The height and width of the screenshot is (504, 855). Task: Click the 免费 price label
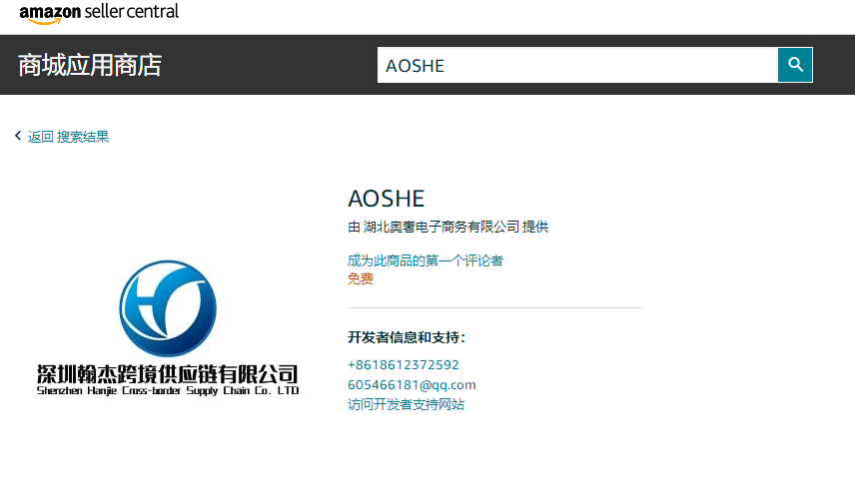pyautogui.click(x=361, y=279)
